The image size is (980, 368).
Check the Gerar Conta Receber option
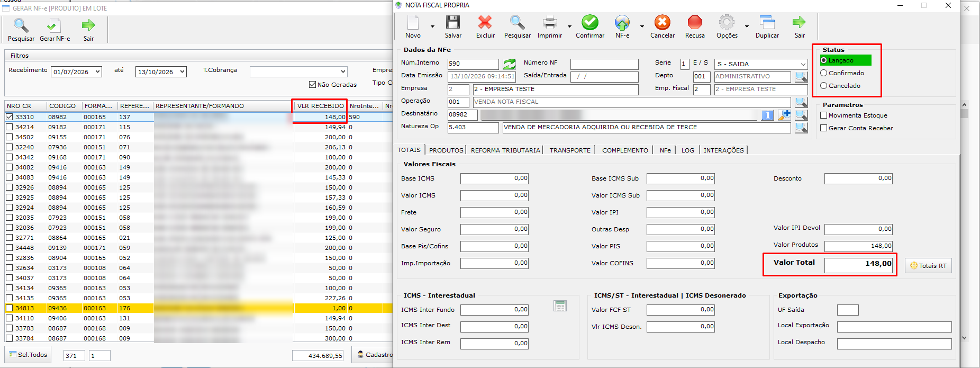823,128
